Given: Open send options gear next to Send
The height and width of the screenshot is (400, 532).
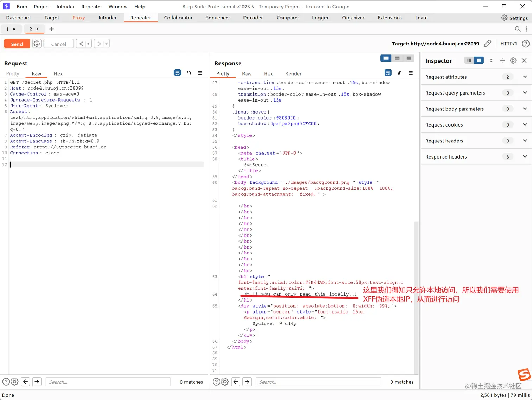Looking at the screenshot, I should [37, 44].
